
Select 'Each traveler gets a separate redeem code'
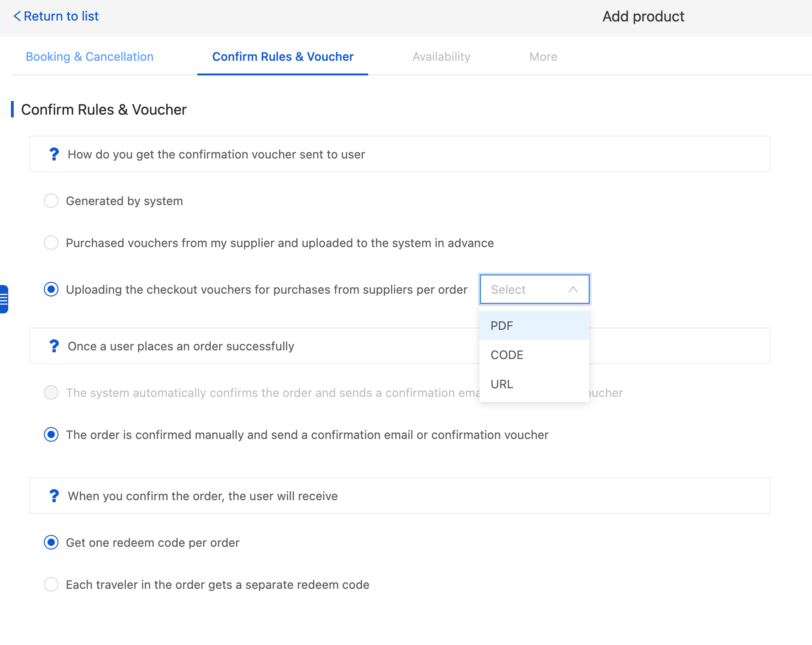51,585
